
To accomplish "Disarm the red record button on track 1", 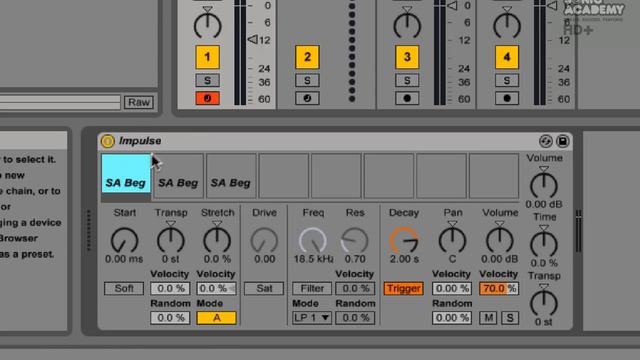I will point(207,98).
